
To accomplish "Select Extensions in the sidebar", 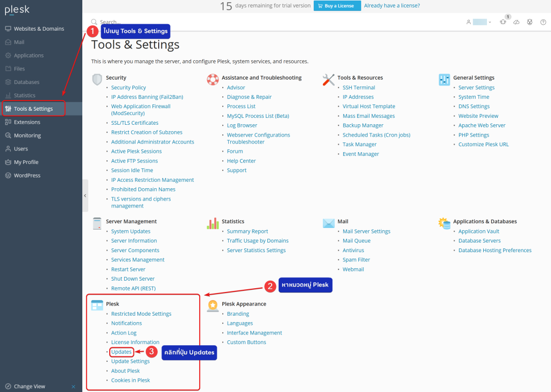I will pos(27,122).
